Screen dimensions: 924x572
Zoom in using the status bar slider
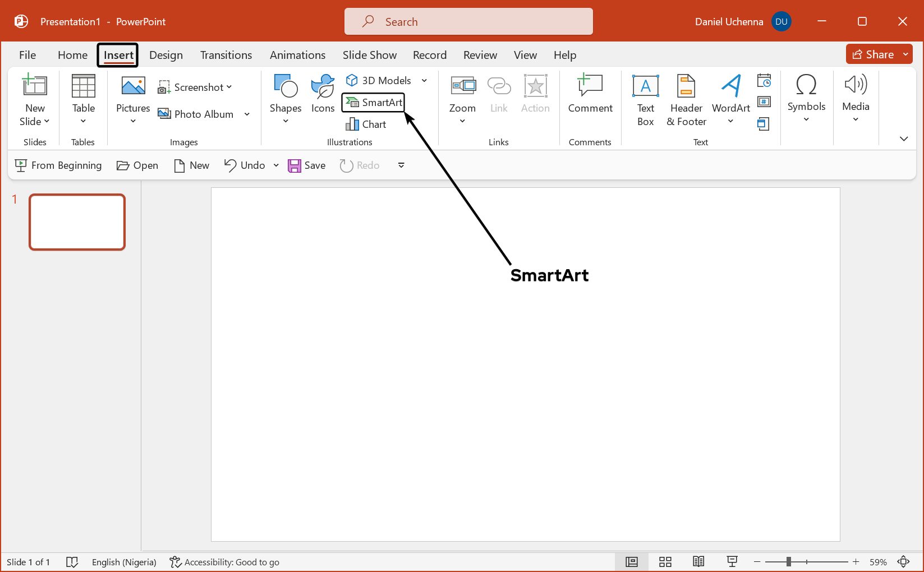(x=856, y=561)
